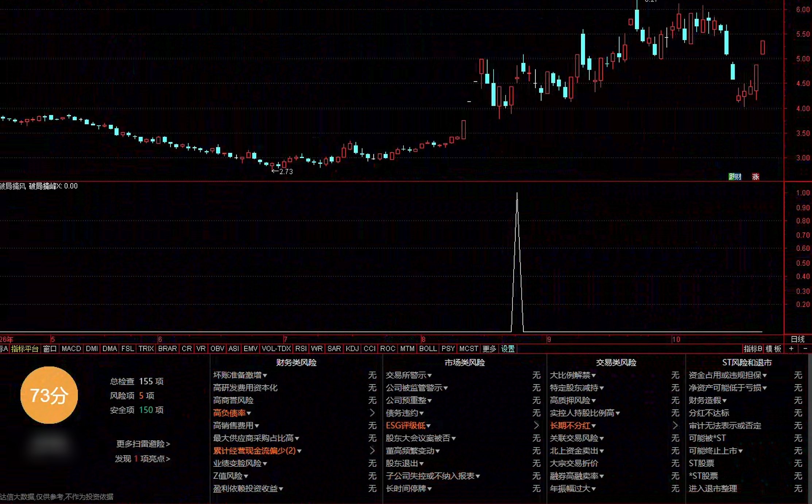This screenshot has height=504, width=812.
Task: Click the 窗口 tab in indicator bar
Action: point(50,349)
